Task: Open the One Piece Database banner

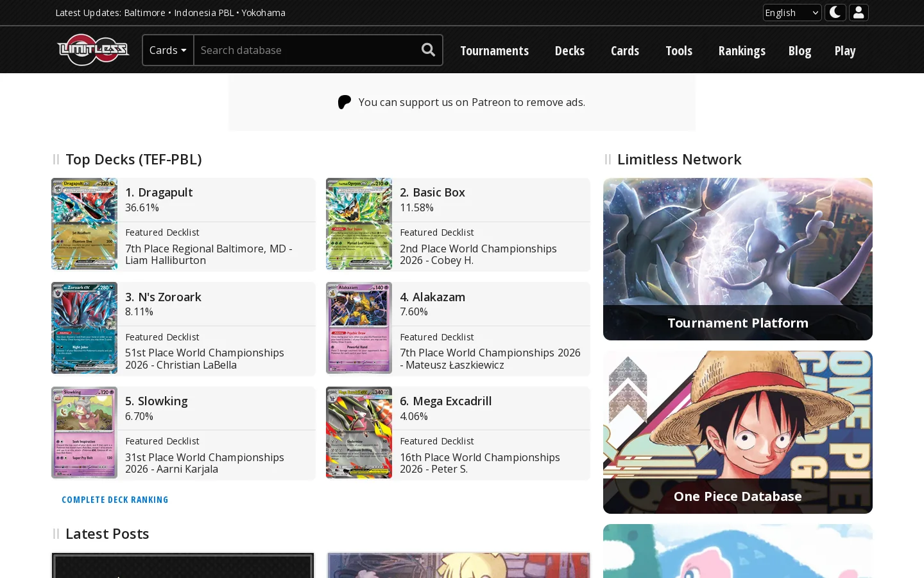Action: coord(738,432)
